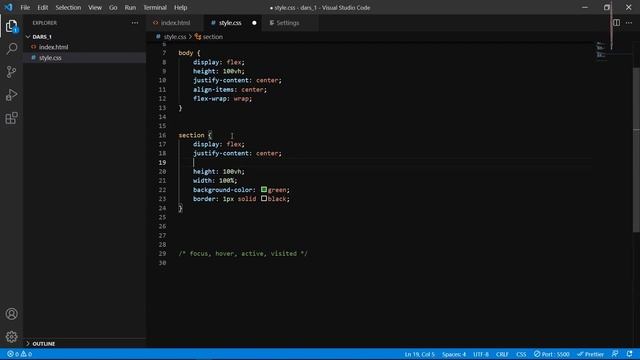Open the Accounts menu icon
Image resolution: width=640 pixels, height=360 pixels.
point(11,313)
